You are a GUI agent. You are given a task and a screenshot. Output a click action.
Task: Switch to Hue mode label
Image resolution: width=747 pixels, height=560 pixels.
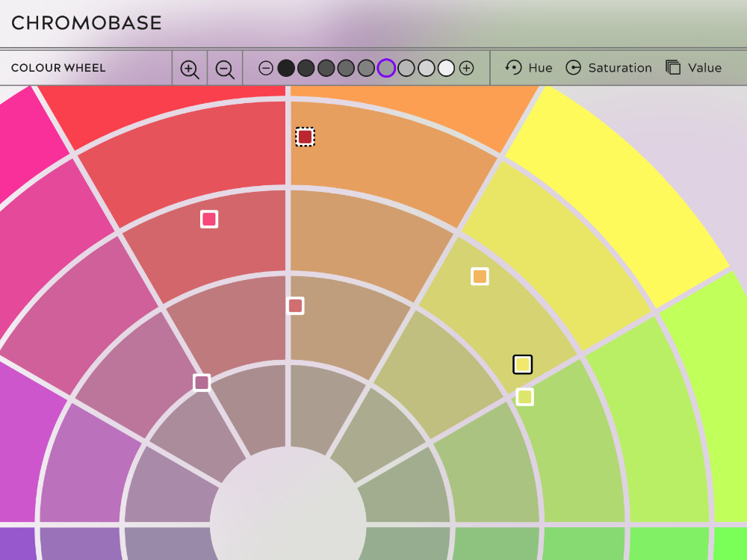coord(540,68)
